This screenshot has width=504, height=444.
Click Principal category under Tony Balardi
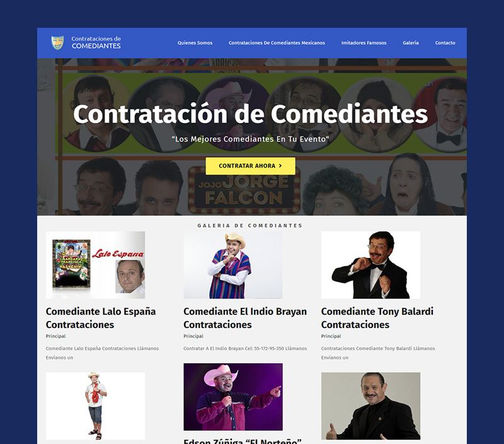pyautogui.click(x=331, y=336)
